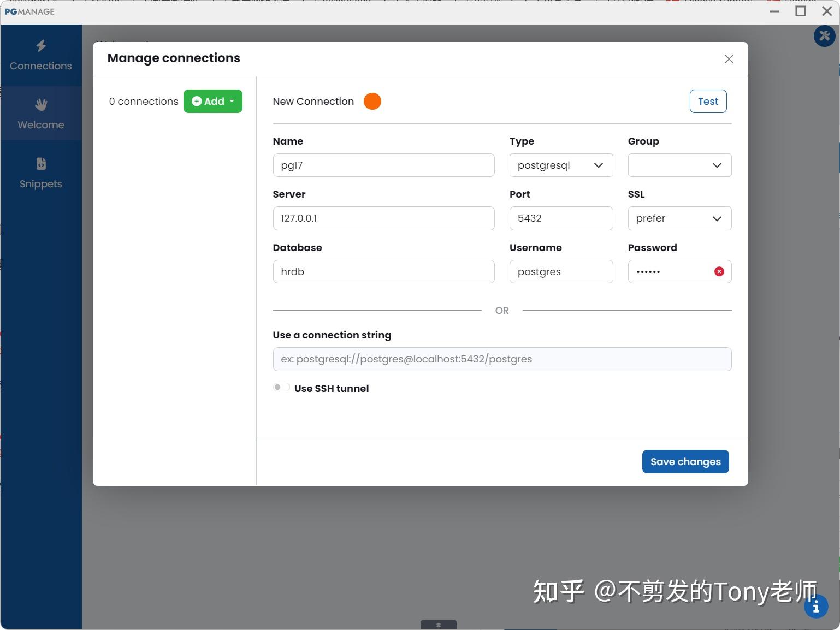Switch to the Welcome tab
Viewport: 840px width, 630px height.
coord(41,114)
